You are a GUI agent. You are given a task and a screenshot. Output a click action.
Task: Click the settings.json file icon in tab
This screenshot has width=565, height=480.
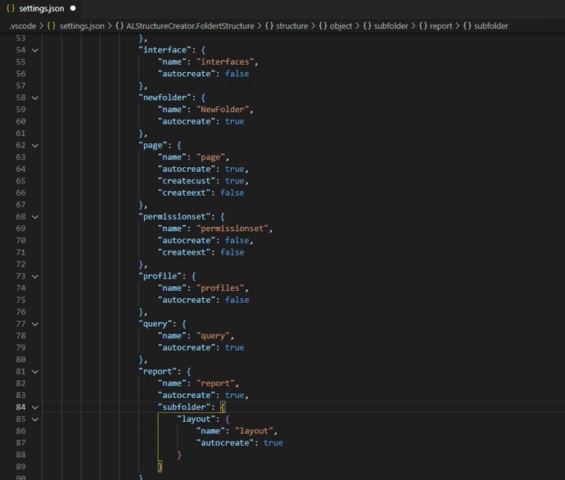[x=10, y=8]
